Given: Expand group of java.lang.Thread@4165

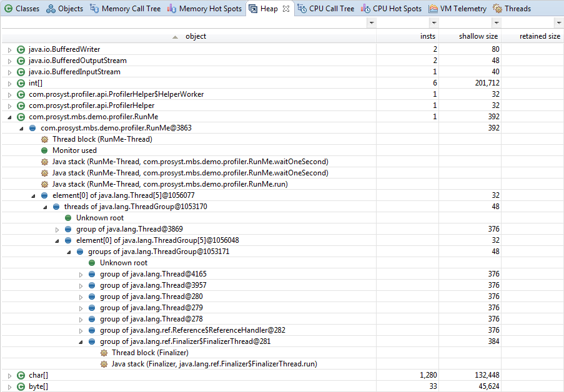Looking at the screenshot, I should pos(81,274).
